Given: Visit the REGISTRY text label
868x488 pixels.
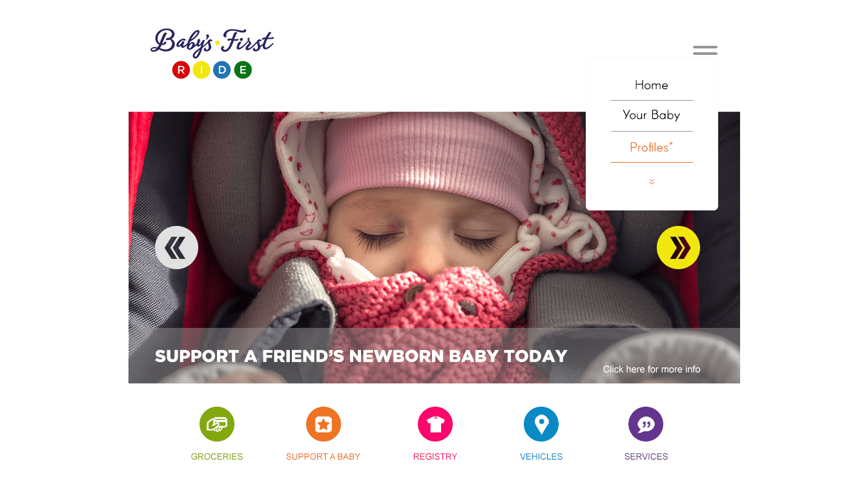Looking at the screenshot, I should click(435, 456).
